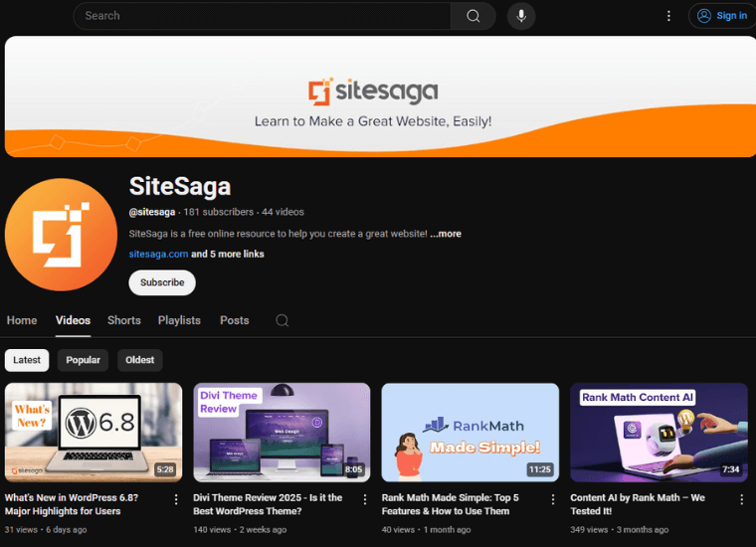Screen dimensions: 756x547
Task: Select the Videos tab
Action: coord(73,320)
